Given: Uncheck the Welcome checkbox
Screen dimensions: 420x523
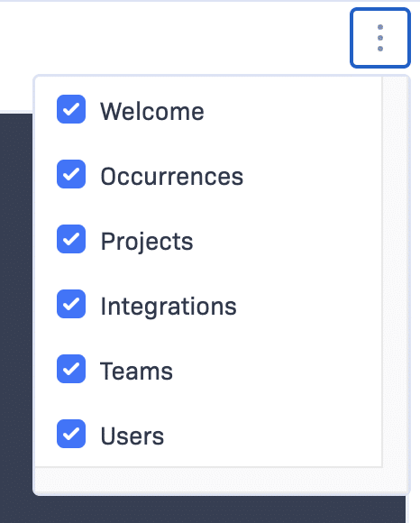Looking at the screenshot, I should [71, 109].
